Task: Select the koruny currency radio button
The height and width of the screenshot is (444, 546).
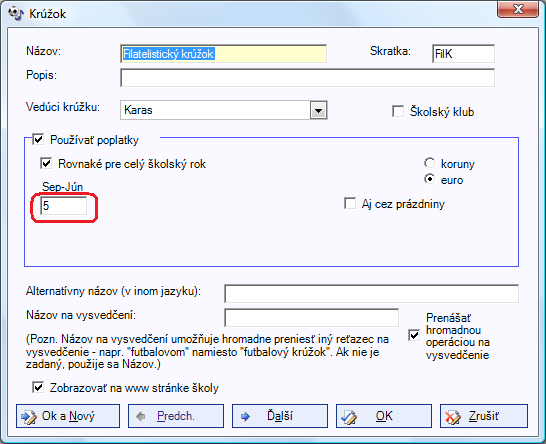Action: pyautogui.click(x=429, y=163)
